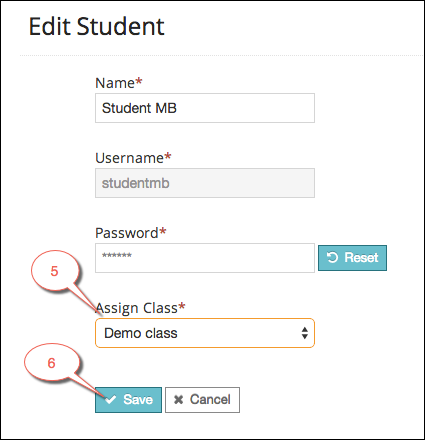Click the disabled Username field
The height and width of the screenshot is (440, 425).
205,183
